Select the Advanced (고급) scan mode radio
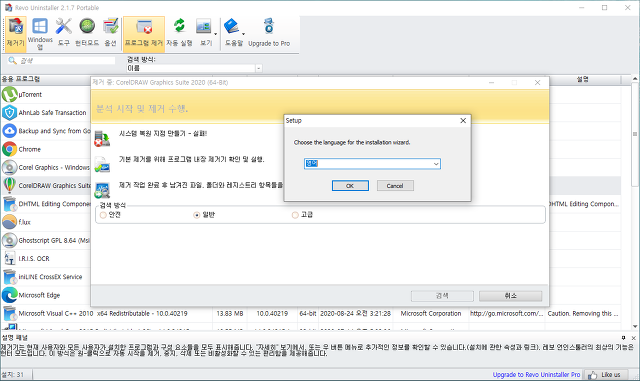Screen dimensions: 640x381 point(295,215)
